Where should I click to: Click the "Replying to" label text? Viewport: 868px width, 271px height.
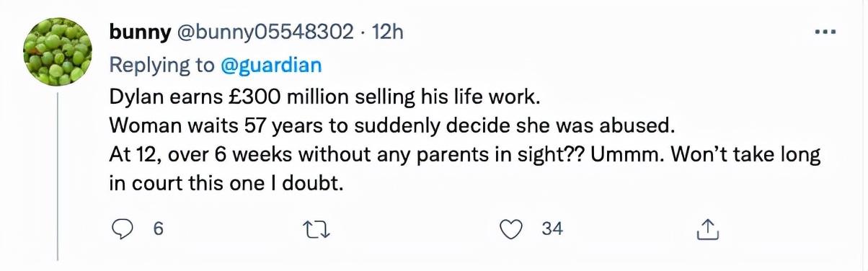pos(161,66)
